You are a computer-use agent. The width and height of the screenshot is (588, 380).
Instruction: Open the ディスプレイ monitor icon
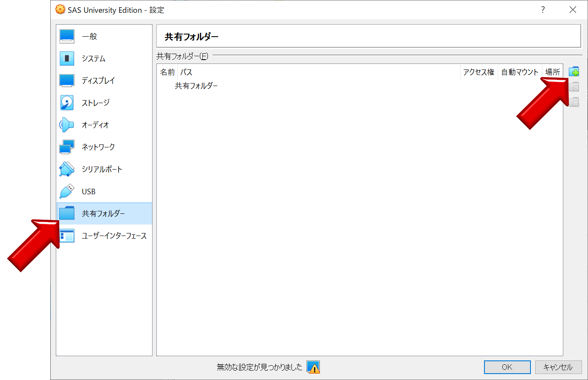coord(67,81)
